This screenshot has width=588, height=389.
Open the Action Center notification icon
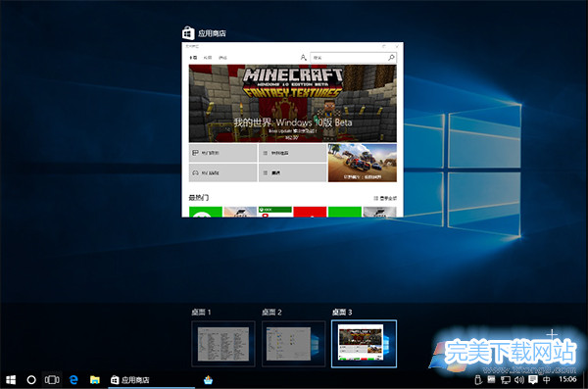[532, 380]
